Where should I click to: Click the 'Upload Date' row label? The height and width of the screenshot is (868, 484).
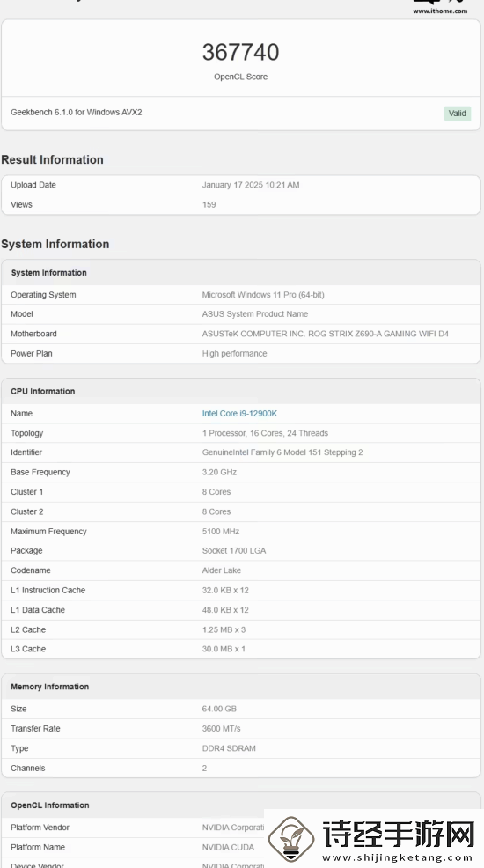pos(33,185)
